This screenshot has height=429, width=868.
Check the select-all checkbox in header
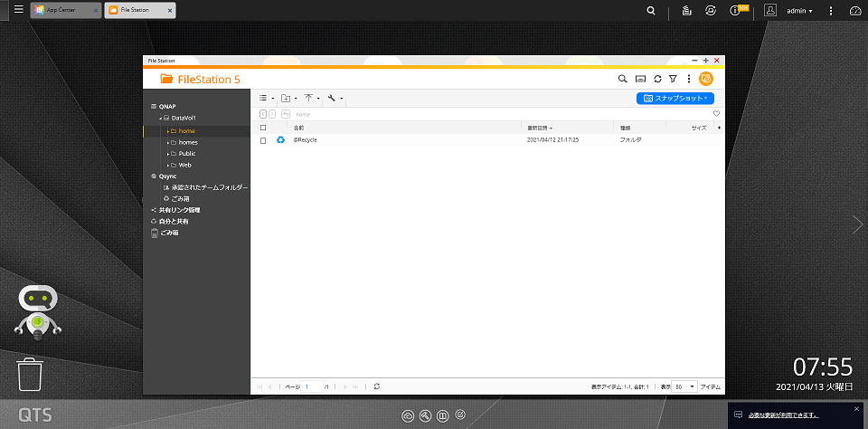(263, 128)
